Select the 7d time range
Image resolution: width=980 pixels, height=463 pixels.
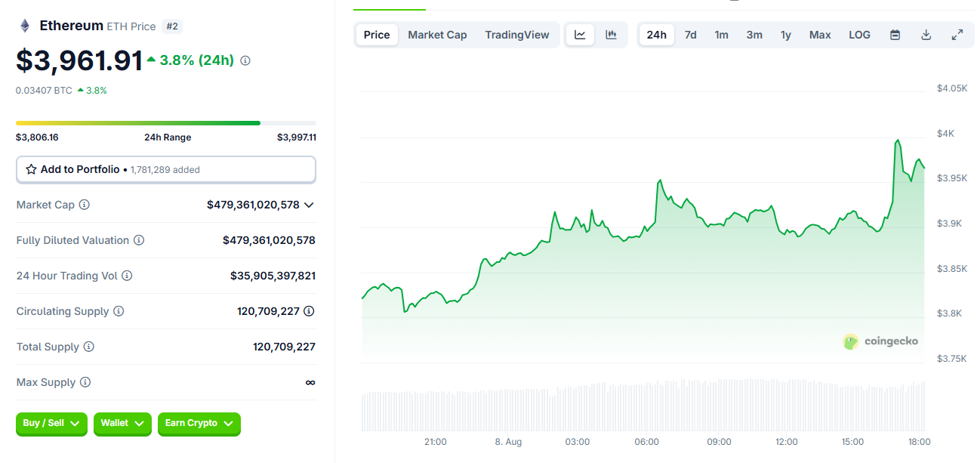690,35
